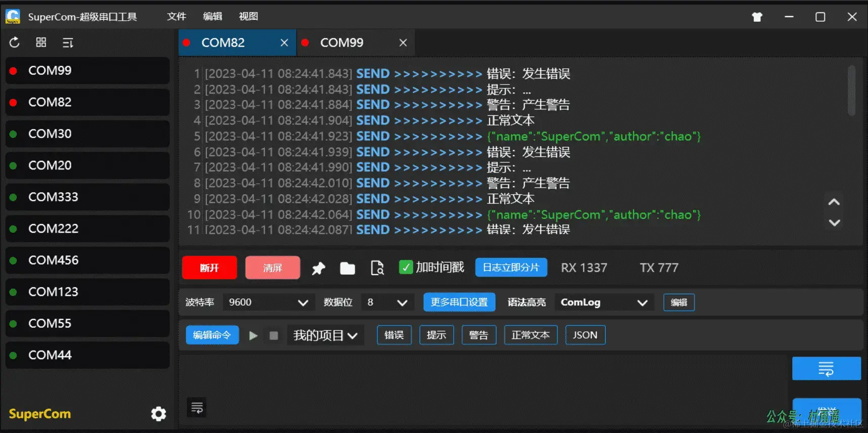This screenshot has width=868, height=433.
Task: Jump log down with chevron arrow
Action: click(x=834, y=223)
